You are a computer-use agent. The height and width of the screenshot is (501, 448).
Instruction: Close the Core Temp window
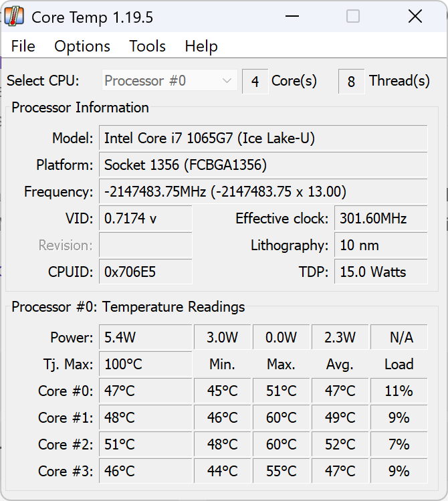click(x=415, y=16)
